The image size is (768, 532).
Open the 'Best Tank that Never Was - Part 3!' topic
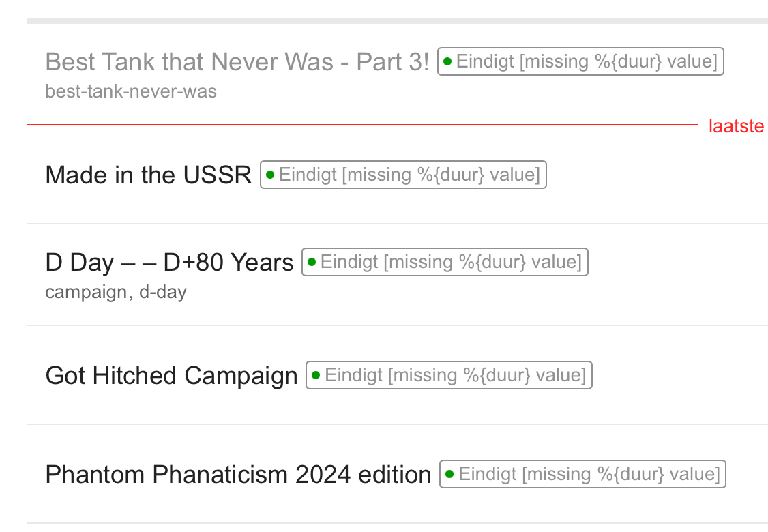[237, 62]
